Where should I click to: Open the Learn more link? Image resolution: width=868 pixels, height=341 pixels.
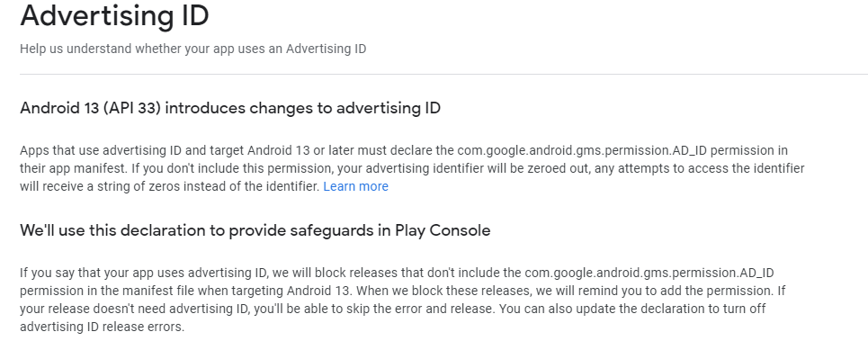click(355, 186)
